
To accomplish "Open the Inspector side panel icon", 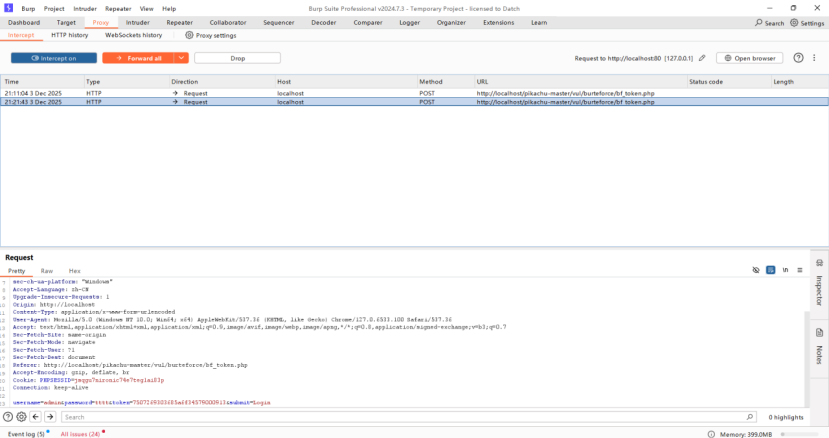I will click(x=819, y=263).
